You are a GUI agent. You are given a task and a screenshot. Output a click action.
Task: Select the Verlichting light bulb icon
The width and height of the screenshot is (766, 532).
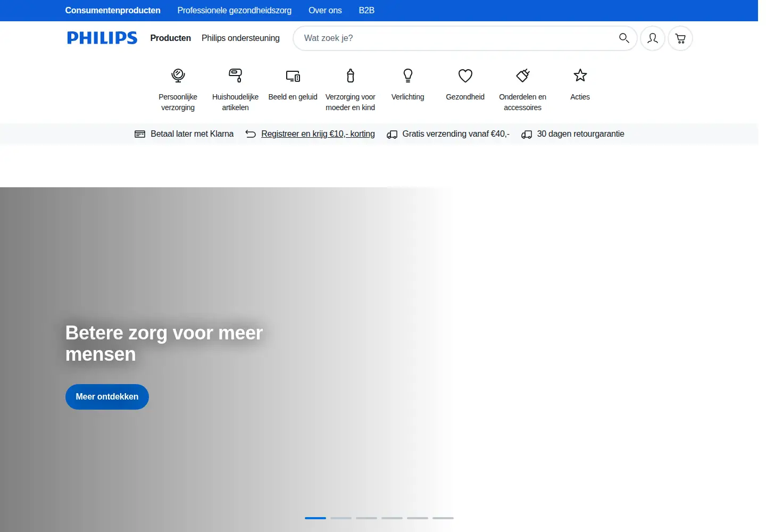pyautogui.click(x=408, y=76)
